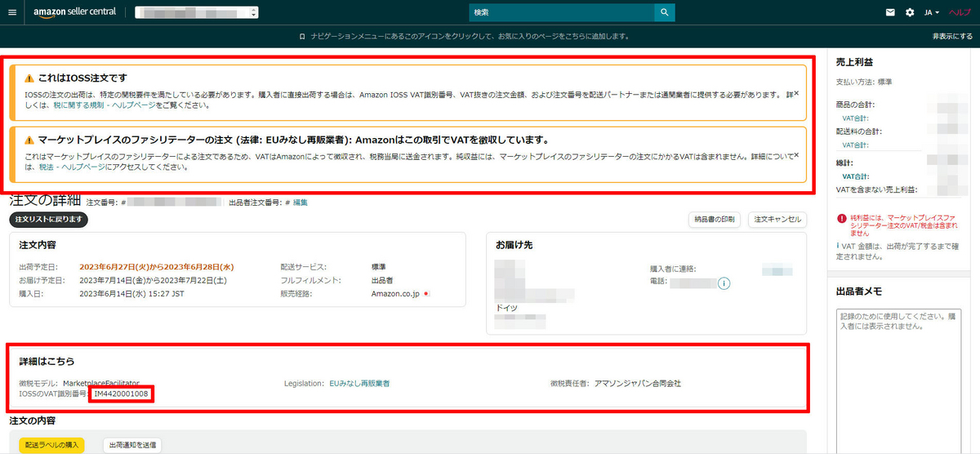Open the store/marketplace selector dropdown
The image size is (980, 454).
[x=196, y=12]
